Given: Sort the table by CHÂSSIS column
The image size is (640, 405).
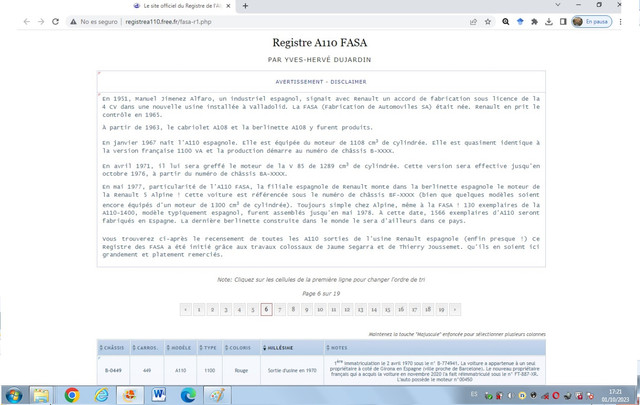Looking at the screenshot, I should 113,347.
